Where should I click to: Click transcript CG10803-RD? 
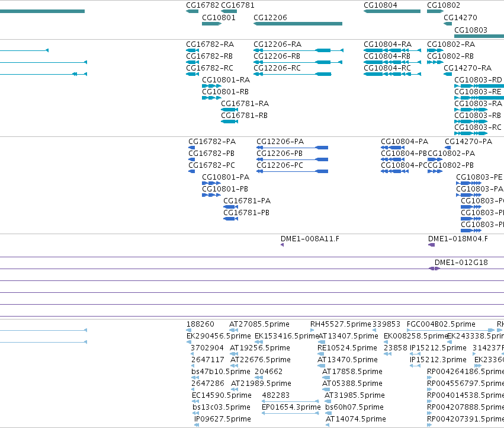[478, 80]
